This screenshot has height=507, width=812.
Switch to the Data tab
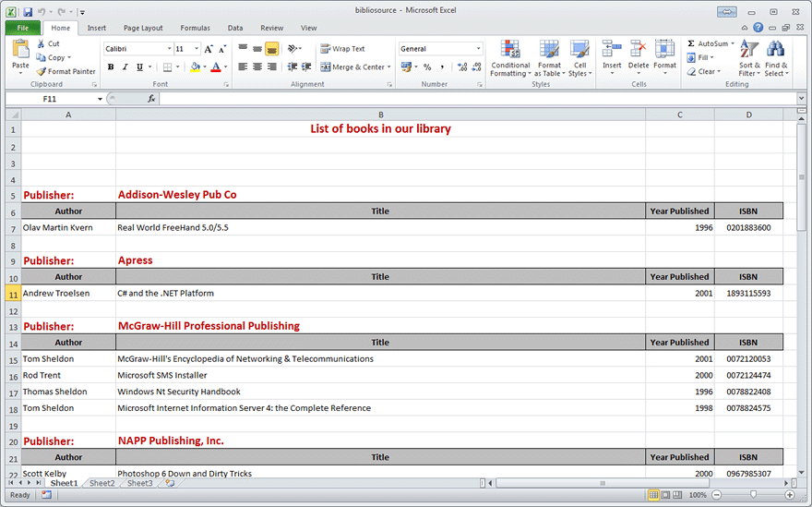point(235,28)
